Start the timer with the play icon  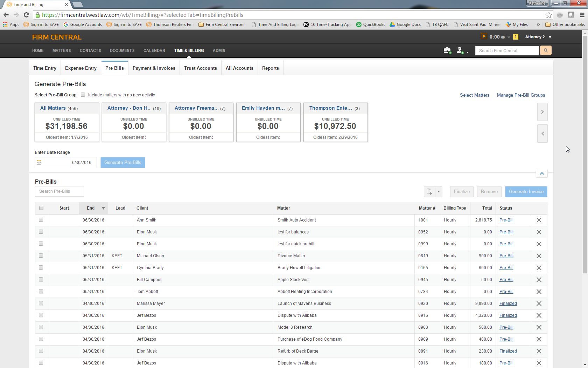484,36
